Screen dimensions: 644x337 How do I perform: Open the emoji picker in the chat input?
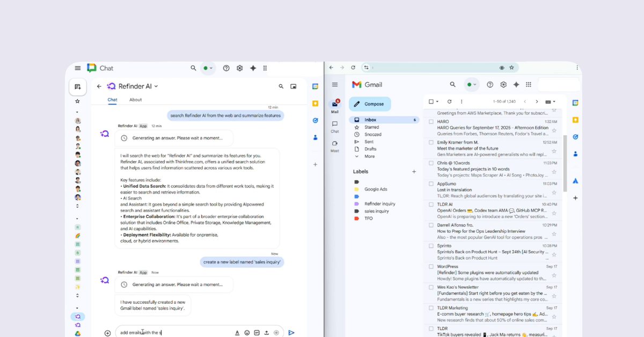[247, 332]
